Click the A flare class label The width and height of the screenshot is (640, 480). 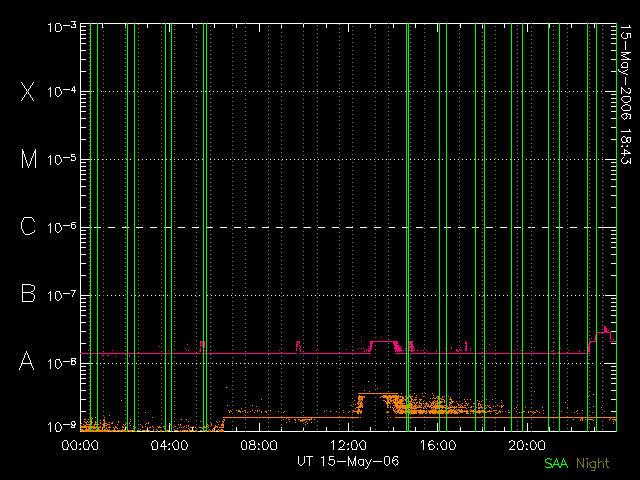[x=27, y=361]
